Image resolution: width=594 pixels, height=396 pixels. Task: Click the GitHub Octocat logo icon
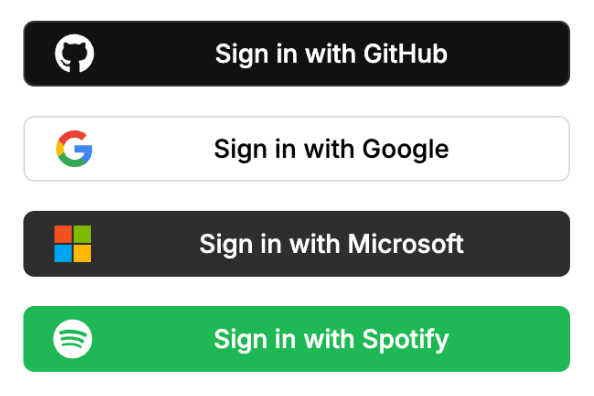[x=74, y=53]
